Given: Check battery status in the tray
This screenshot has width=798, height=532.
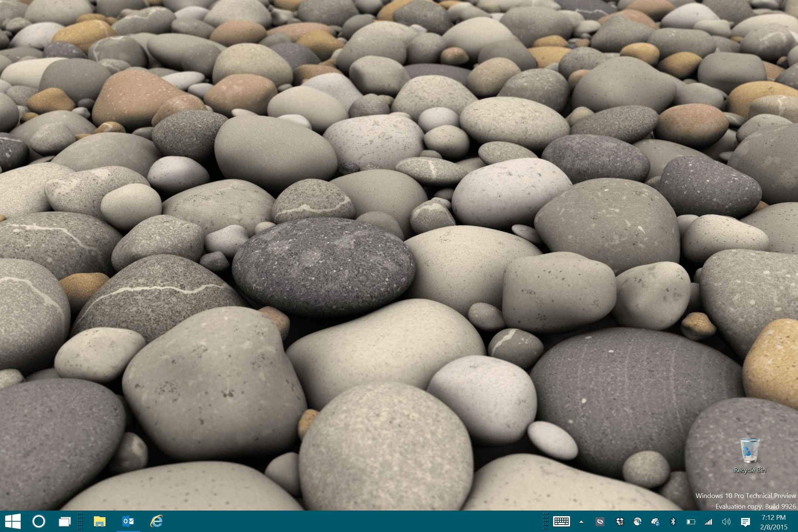Looking at the screenshot, I should coord(690,522).
